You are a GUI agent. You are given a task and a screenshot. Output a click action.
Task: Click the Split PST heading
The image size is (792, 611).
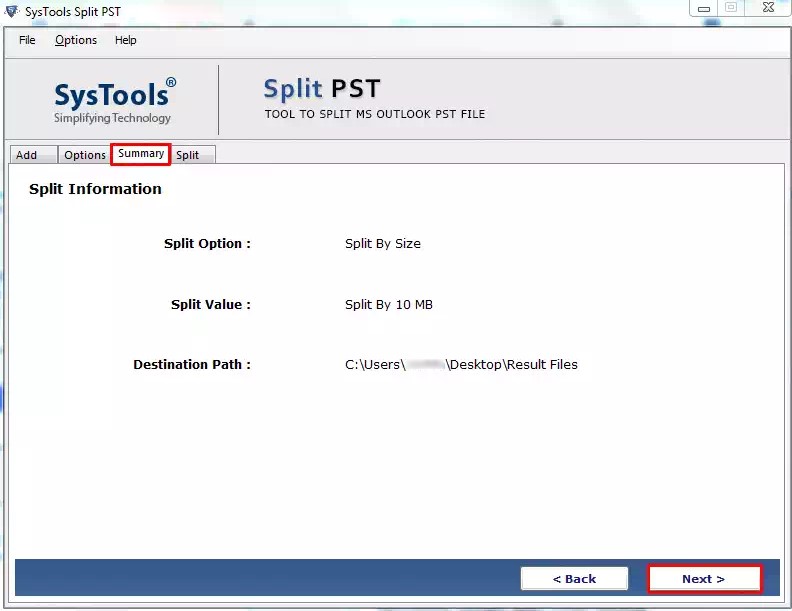(322, 89)
